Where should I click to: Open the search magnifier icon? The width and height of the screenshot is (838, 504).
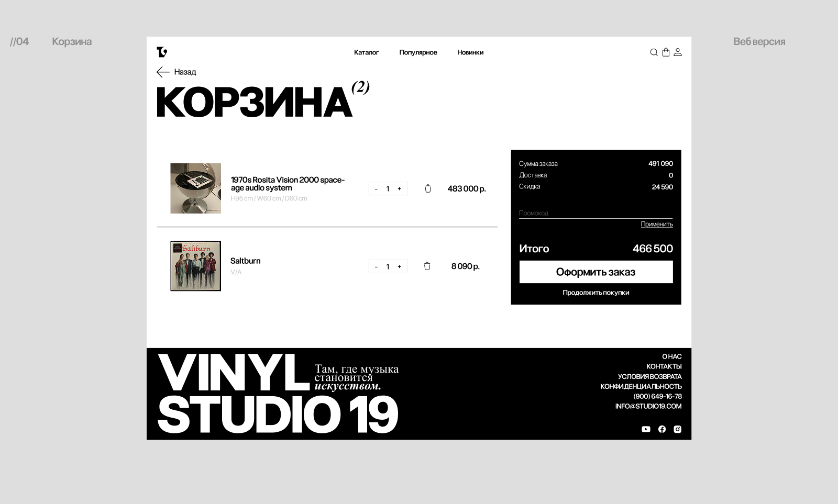[654, 52]
